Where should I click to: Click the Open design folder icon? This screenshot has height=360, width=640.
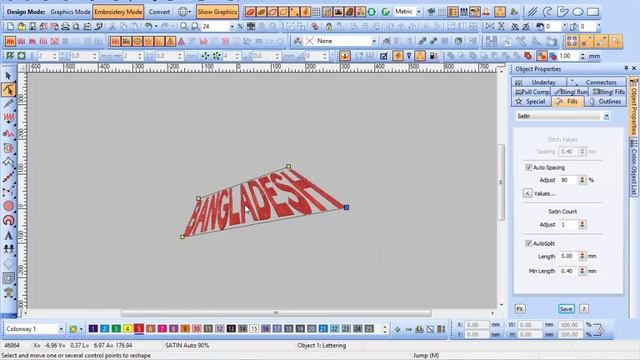21,27
